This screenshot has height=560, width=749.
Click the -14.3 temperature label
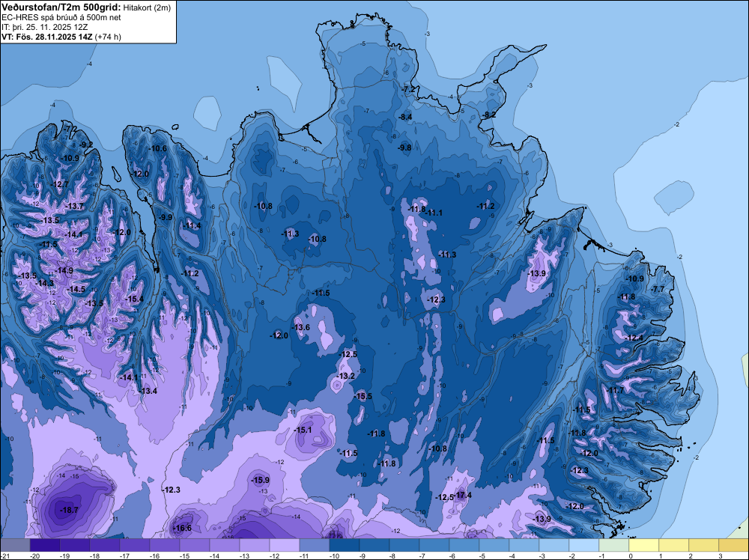pos(45,283)
